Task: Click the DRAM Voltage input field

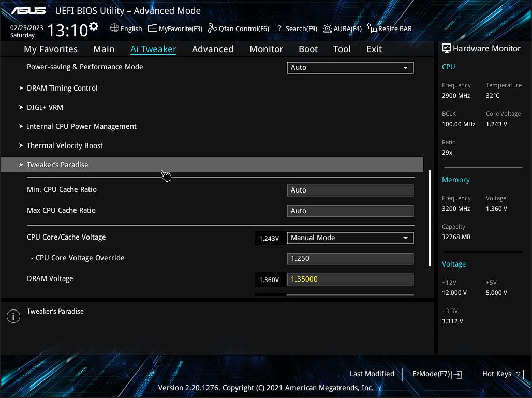Action: (350, 279)
